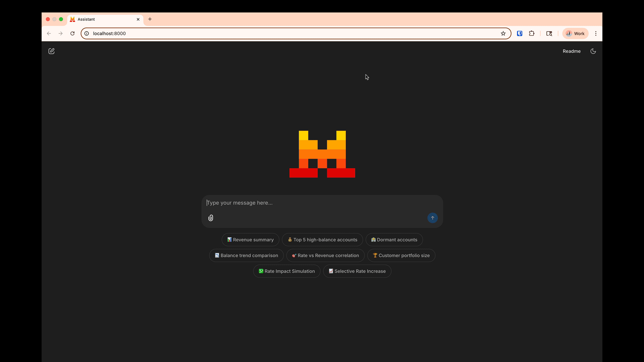This screenshot has height=362, width=644.
Task: Open the Work profile menu
Action: coord(575,34)
